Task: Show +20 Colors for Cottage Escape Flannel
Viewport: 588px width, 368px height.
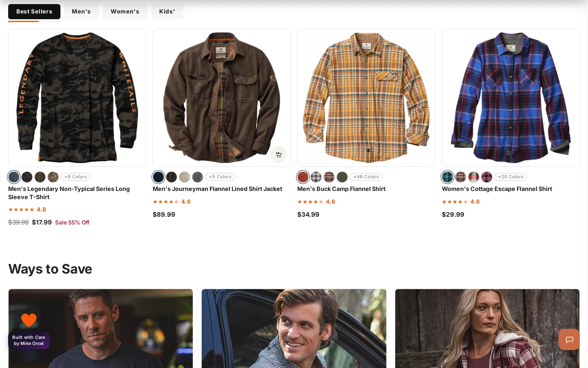Action: click(x=510, y=177)
